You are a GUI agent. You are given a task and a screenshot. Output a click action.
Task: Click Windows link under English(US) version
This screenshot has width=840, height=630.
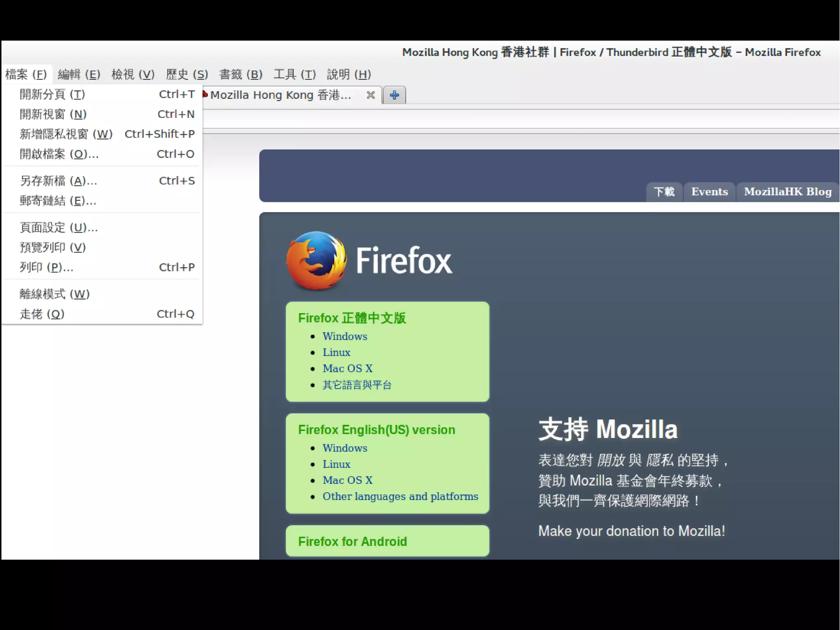coord(345,448)
